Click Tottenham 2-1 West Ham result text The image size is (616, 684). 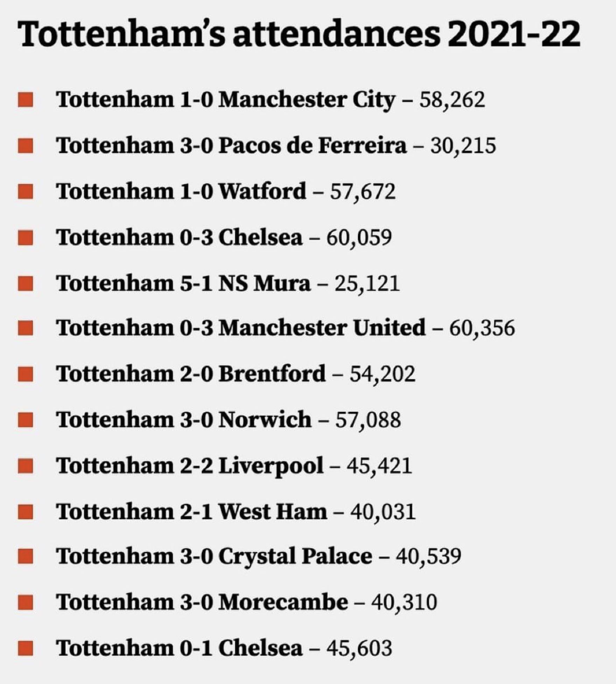coord(191,511)
